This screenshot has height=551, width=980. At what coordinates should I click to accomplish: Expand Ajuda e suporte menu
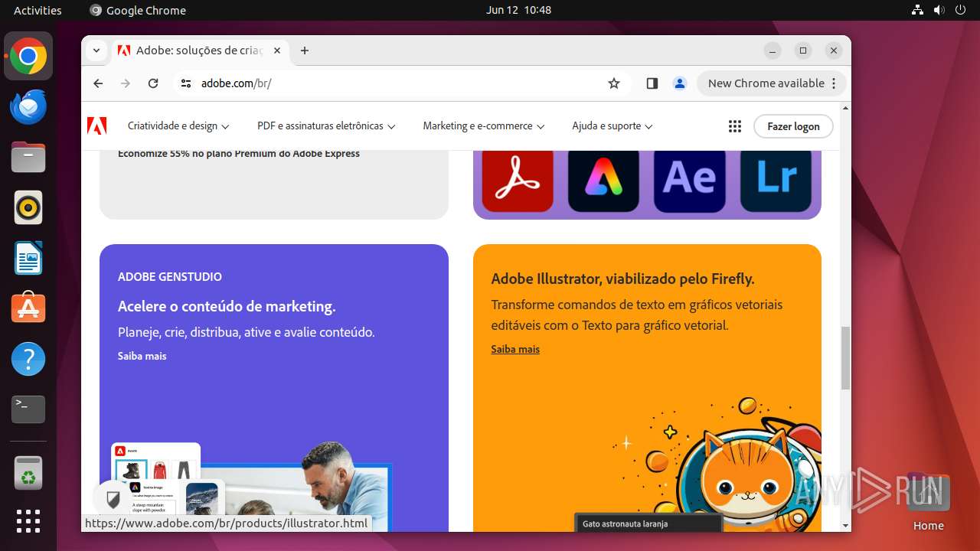tap(612, 126)
